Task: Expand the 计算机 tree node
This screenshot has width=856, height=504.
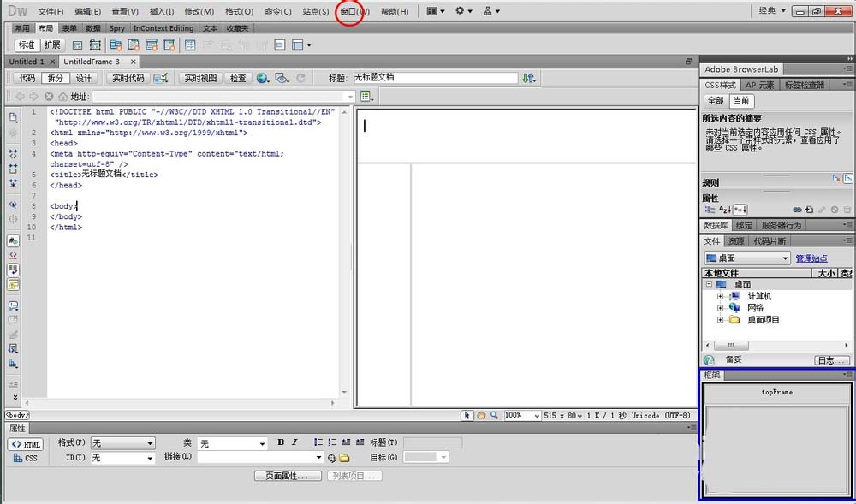Action: (x=720, y=296)
